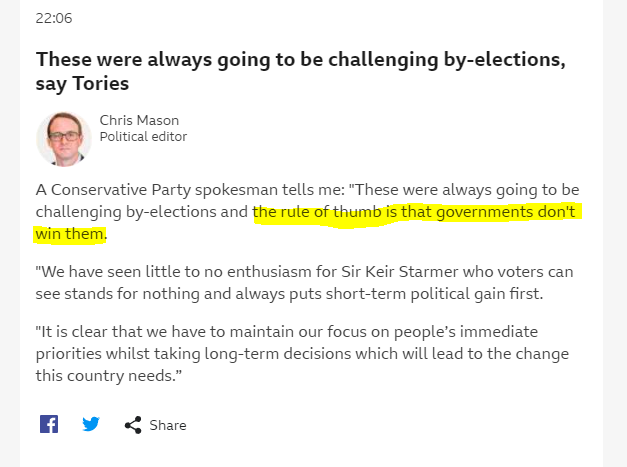Viewport: 627px width, 467px height.
Task: Click the sentence starting 'It is clear that'
Action: (x=302, y=353)
